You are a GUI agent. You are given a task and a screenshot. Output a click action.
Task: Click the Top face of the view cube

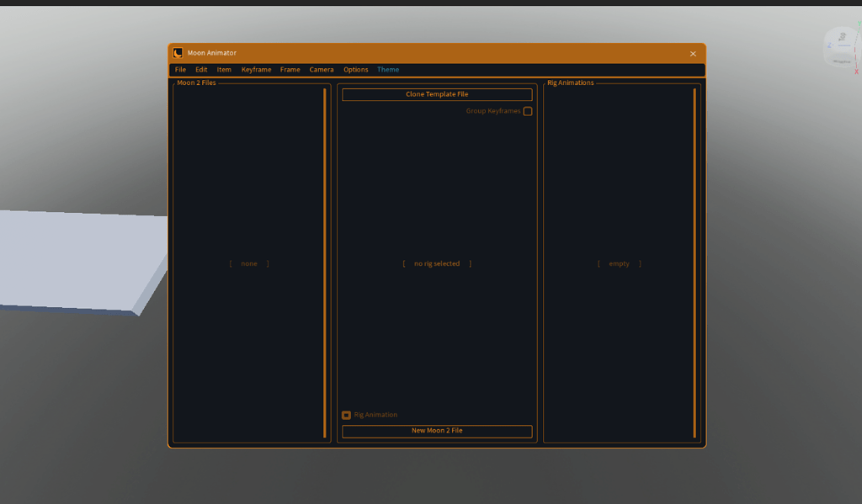[x=842, y=35]
